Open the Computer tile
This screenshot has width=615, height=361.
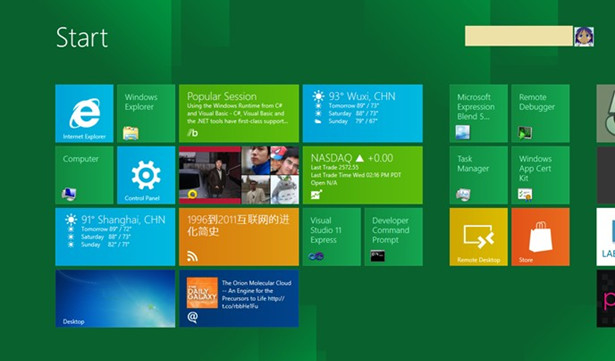[84, 175]
